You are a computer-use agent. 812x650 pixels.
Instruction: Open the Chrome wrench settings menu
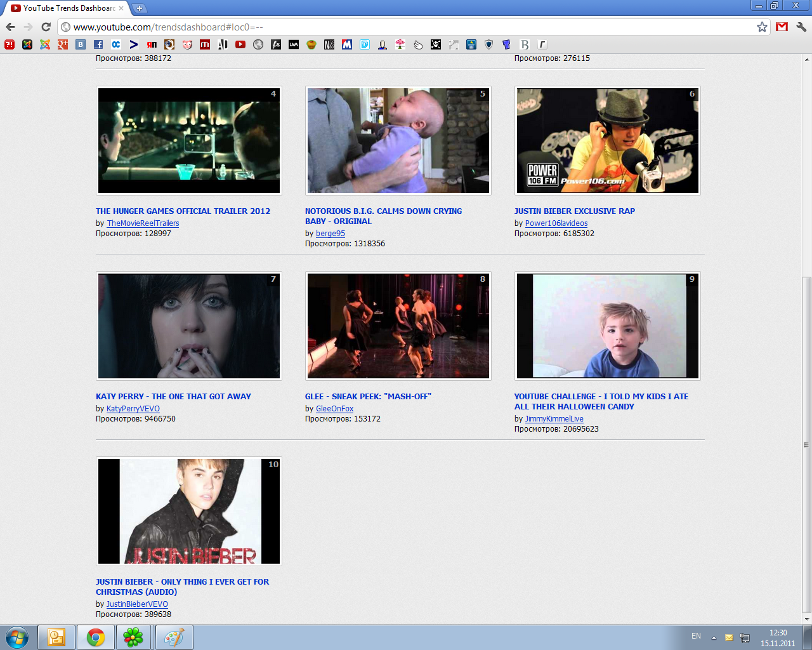(801, 27)
